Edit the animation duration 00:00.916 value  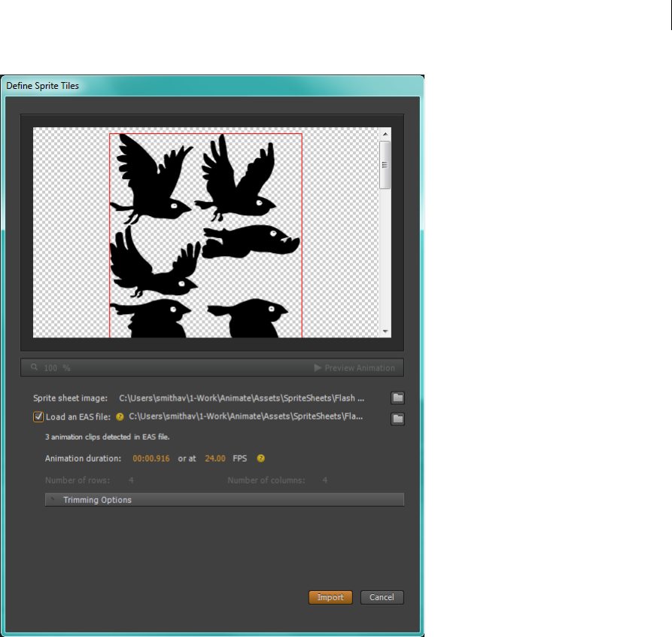[x=151, y=458]
